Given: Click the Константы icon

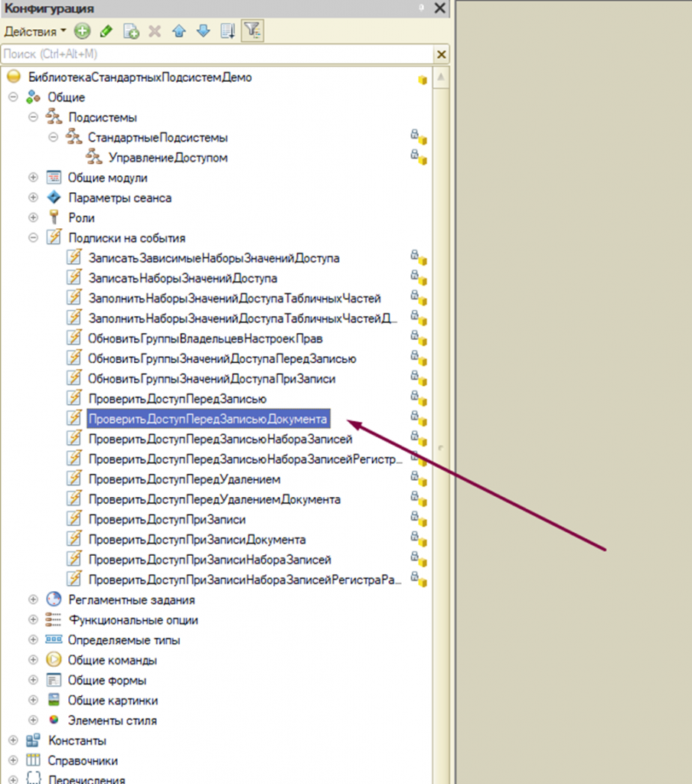Looking at the screenshot, I should (x=34, y=740).
